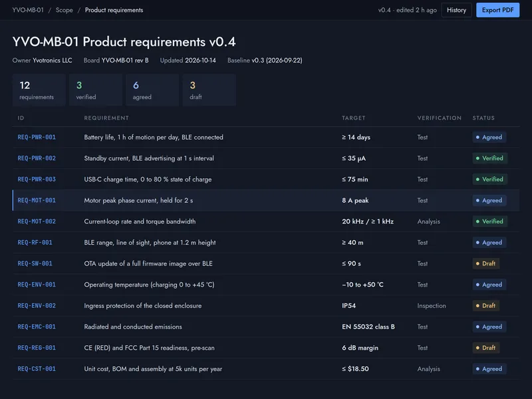The width and height of the screenshot is (532, 399).
Task: Click 'Analysis' verification for REQ-MOT-002
Action: [428, 221]
